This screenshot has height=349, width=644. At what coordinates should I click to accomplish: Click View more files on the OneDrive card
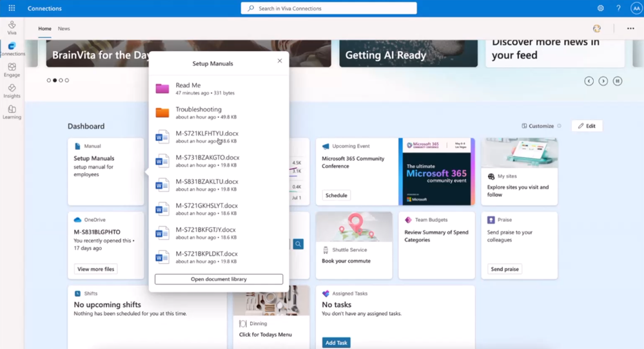pyautogui.click(x=95, y=269)
